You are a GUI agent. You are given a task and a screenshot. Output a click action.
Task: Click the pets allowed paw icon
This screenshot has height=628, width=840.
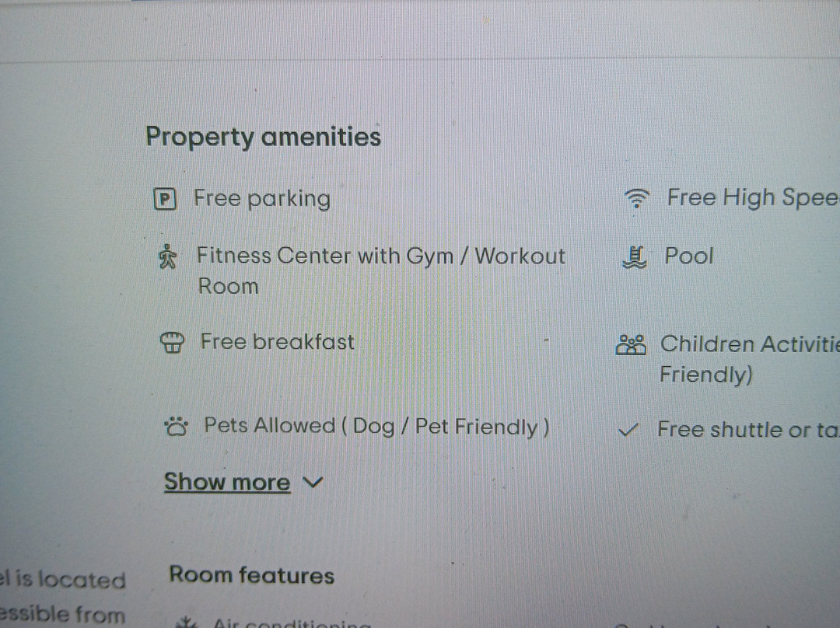[x=177, y=426]
